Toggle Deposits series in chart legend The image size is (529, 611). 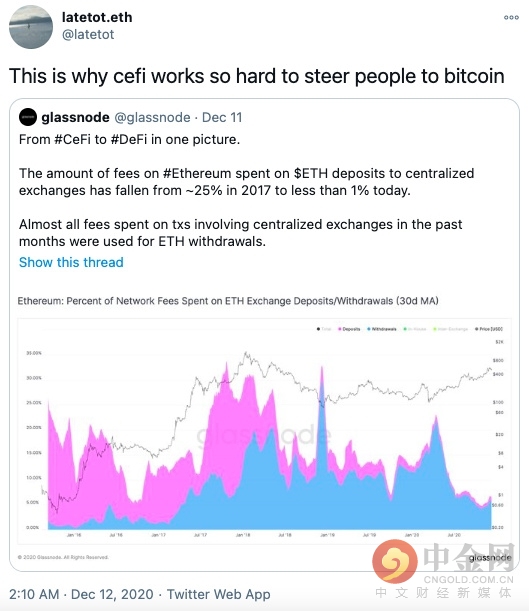tap(349, 329)
